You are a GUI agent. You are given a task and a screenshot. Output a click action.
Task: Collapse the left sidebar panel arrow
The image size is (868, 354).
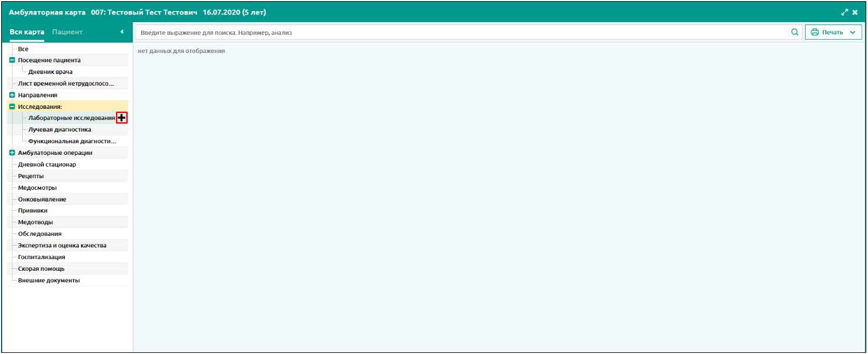[122, 32]
